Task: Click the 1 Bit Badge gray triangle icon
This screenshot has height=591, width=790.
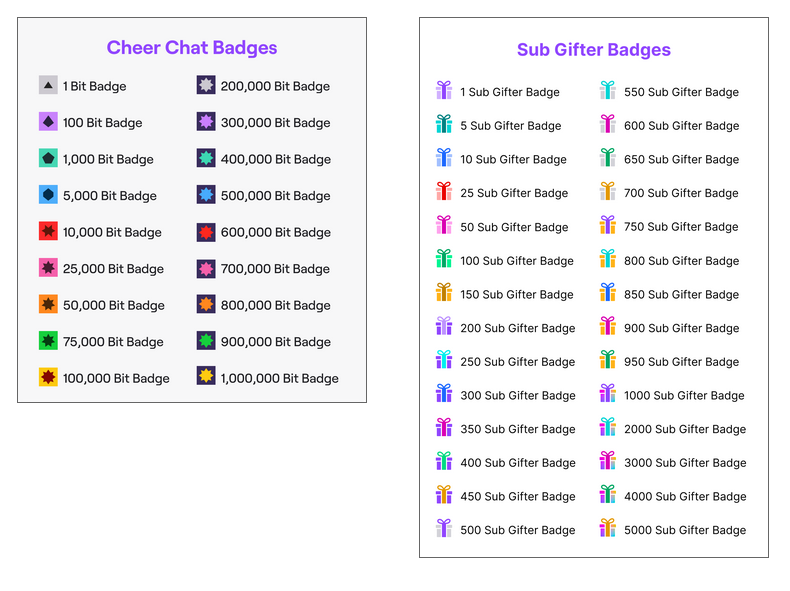Action: pyautogui.click(x=48, y=85)
